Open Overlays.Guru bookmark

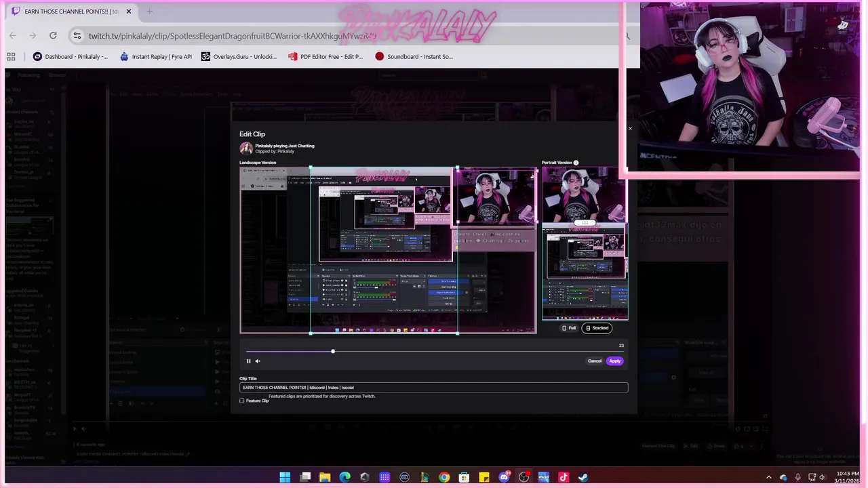[x=239, y=56]
